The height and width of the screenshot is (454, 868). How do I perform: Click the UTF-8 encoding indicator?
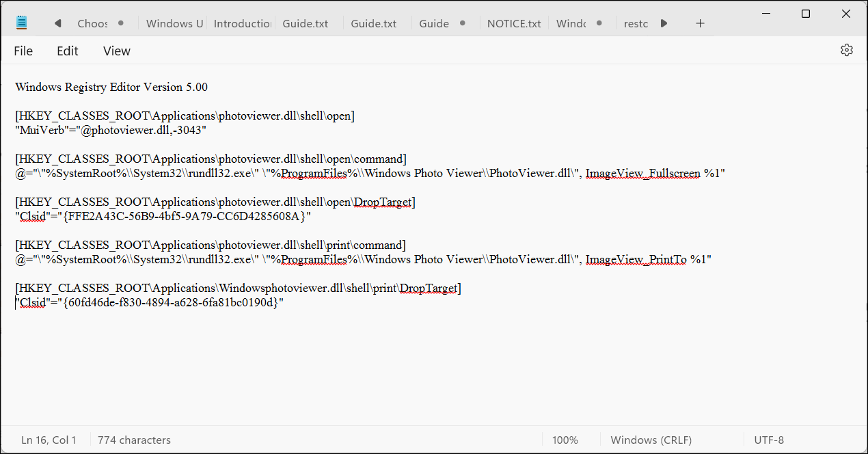click(769, 440)
